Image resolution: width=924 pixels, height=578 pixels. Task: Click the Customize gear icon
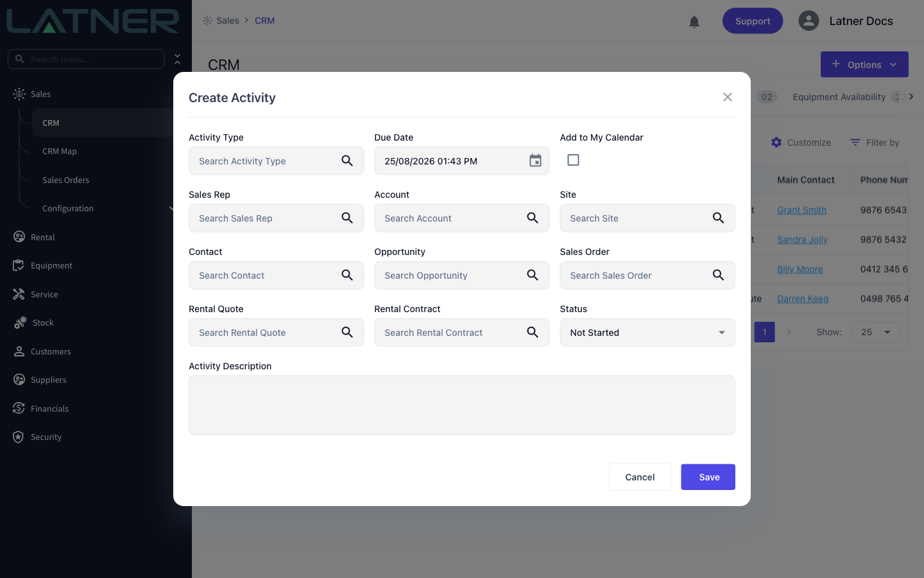(x=776, y=143)
